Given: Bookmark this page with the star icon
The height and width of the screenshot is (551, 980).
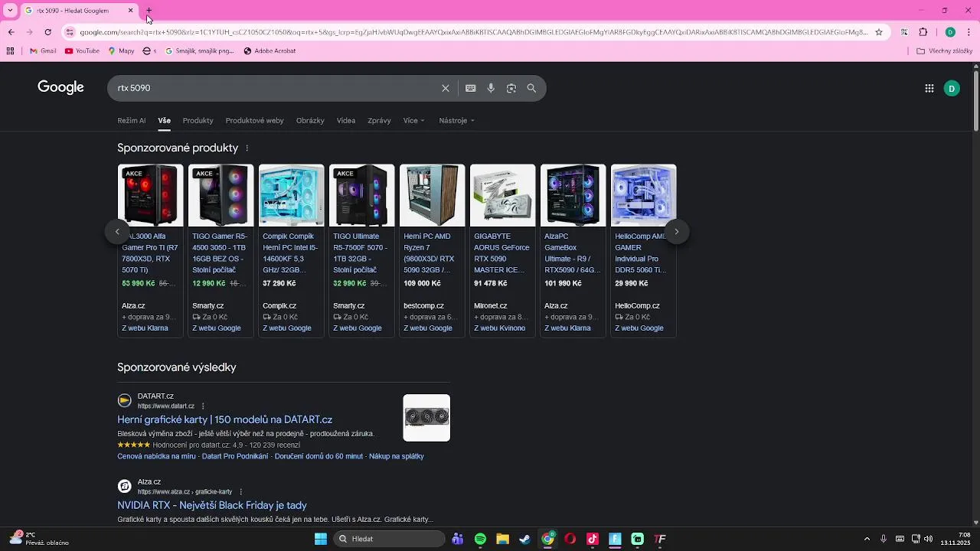Looking at the screenshot, I should (879, 32).
